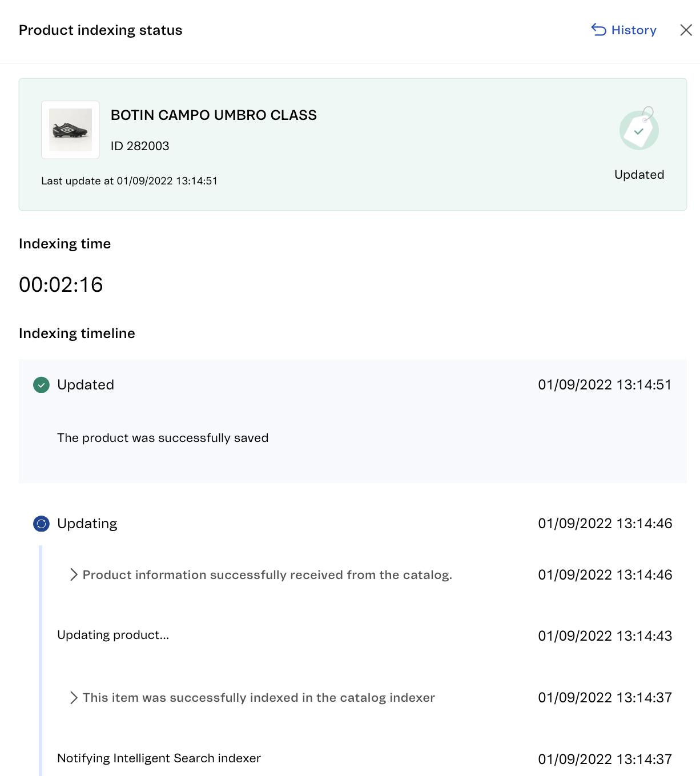Click the Umbro boot product thumbnail
The image size is (700, 776).
tap(70, 130)
